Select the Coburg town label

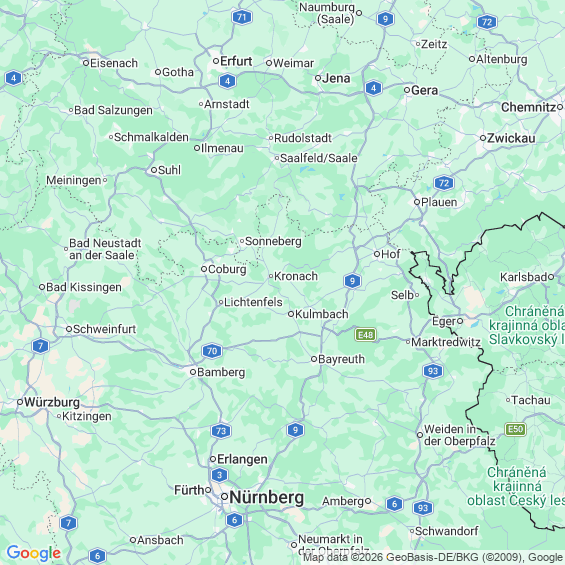pyautogui.click(x=227, y=269)
